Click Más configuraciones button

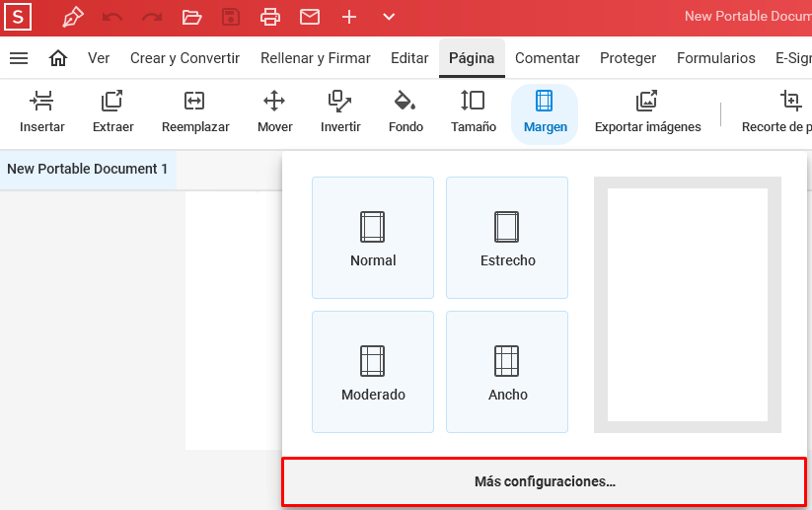(545, 481)
